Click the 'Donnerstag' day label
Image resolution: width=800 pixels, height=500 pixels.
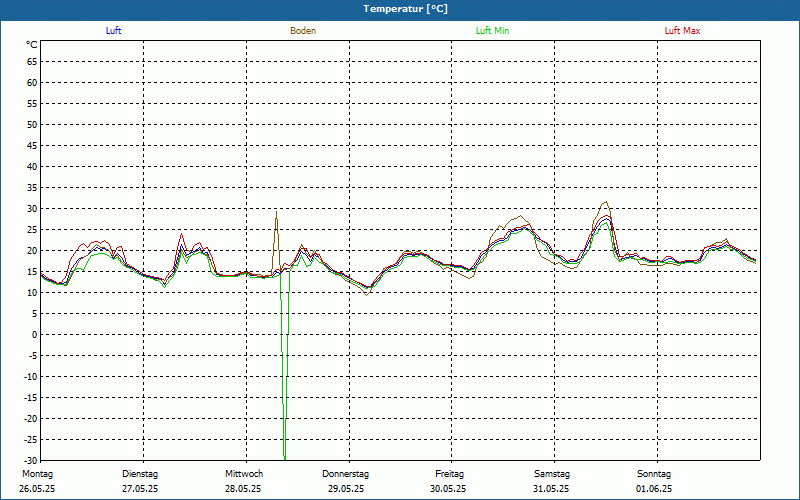tap(345, 474)
